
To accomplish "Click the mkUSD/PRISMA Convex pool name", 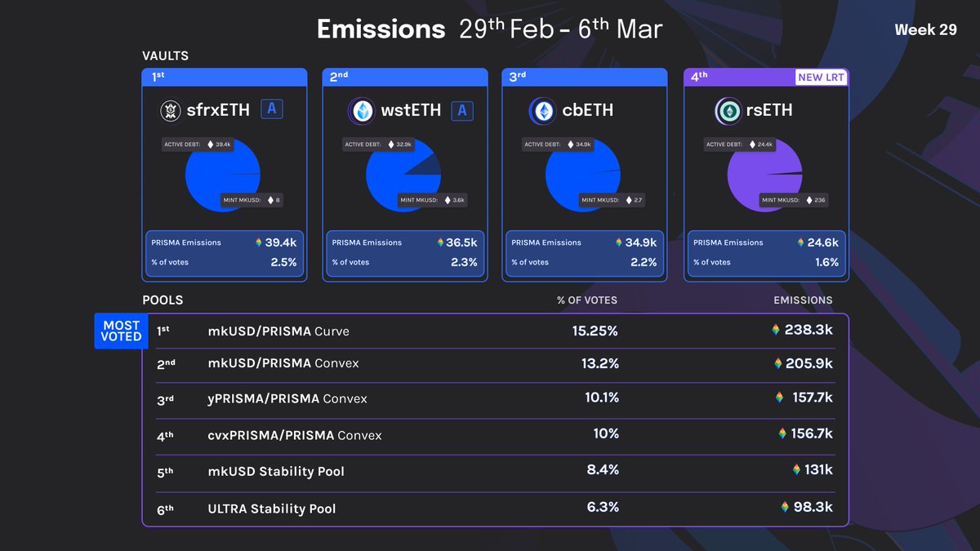I will coord(283,363).
